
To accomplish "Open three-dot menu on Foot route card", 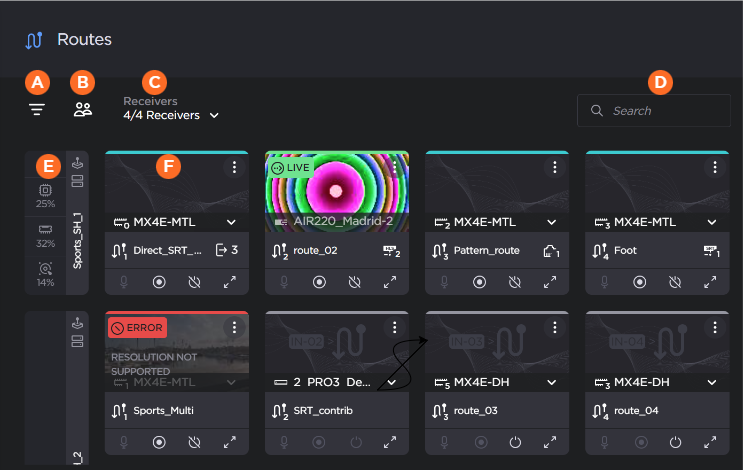I will 714,168.
